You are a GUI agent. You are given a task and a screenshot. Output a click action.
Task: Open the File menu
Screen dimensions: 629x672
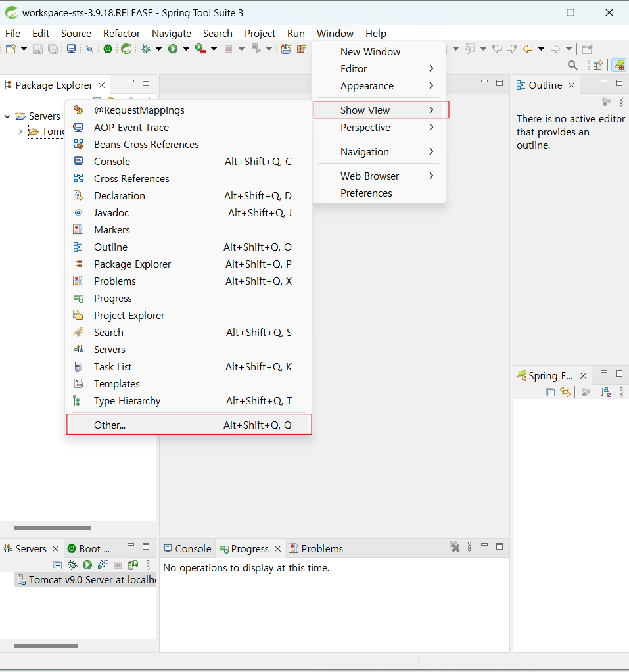tap(12, 33)
